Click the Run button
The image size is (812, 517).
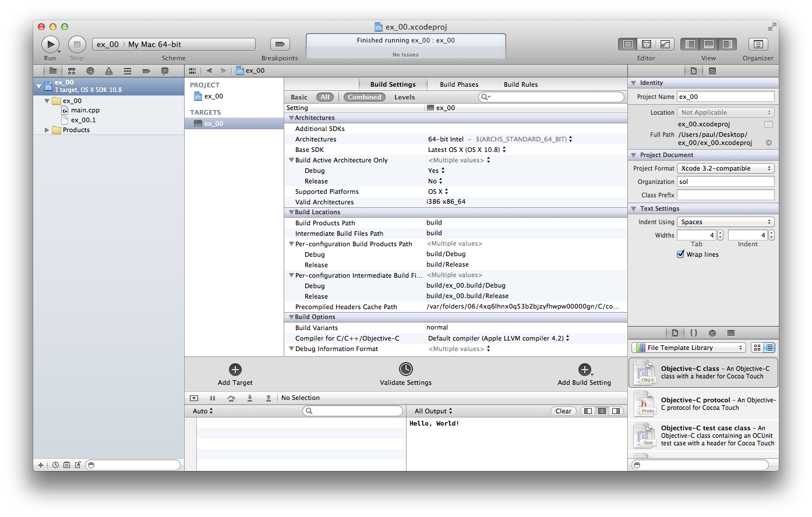50,44
